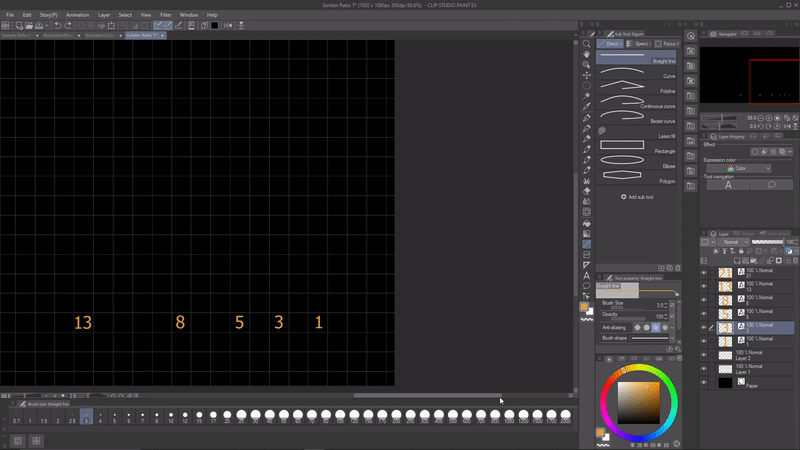This screenshot has height=450, width=800.
Task: Open the layer Effect options arrow
Action: tap(790, 152)
